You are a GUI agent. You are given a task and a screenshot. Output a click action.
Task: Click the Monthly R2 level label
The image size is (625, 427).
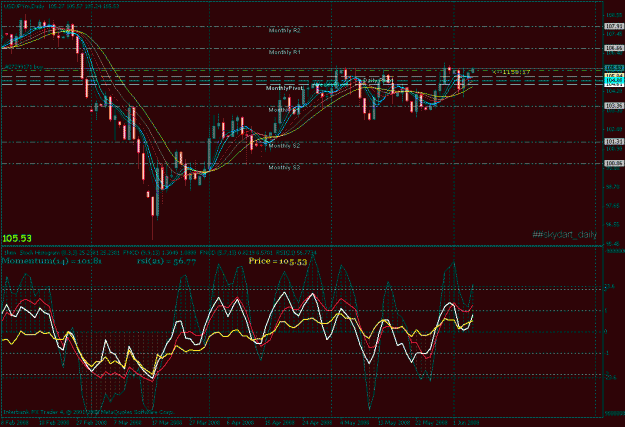pyautogui.click(x=285, y=30)
